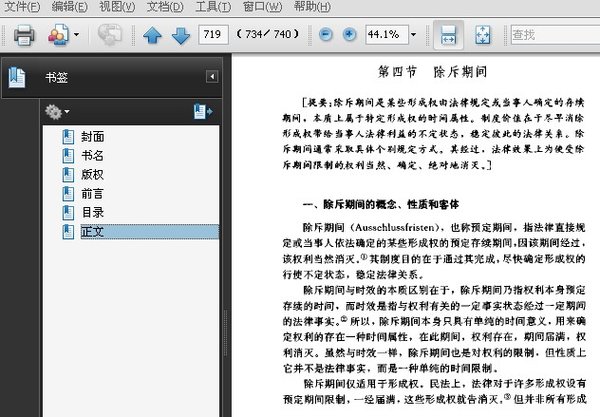600x417 pixels.
Task: Click the Print icon in toolbar
Action: click(24, 35)
